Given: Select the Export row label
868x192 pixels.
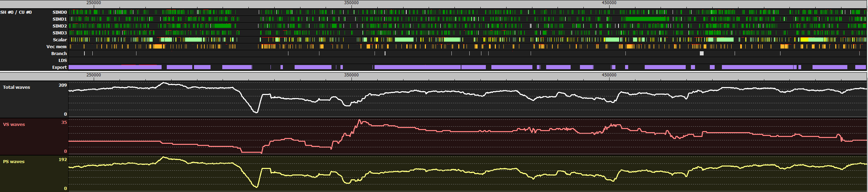Looking at the screenshot, I should [59, 67].
